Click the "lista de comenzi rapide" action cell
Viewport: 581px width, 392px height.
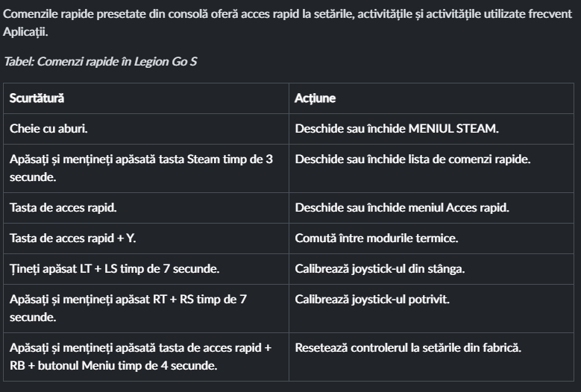pyautogui.click(x=412, y=159)
